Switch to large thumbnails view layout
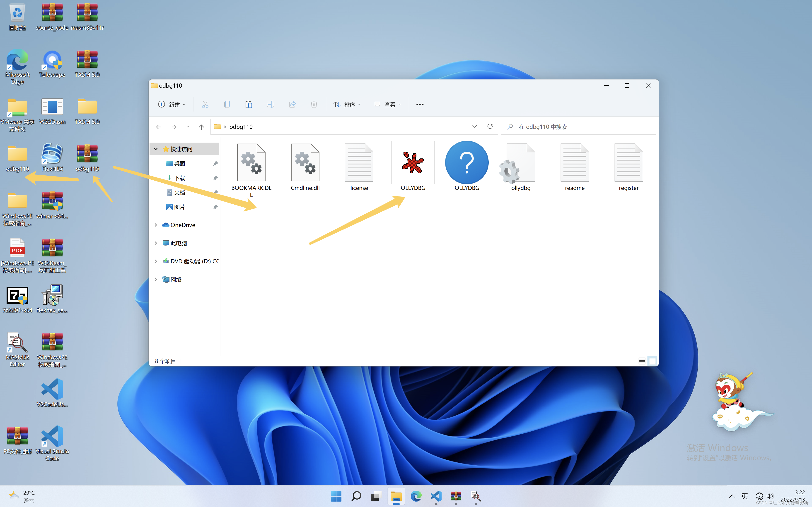The image size is (812, 507). [653, 361]
